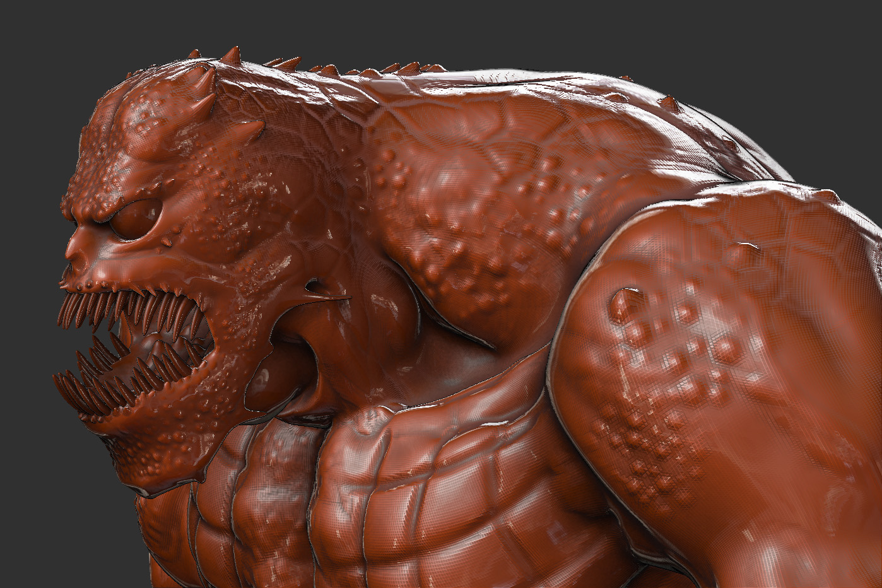Click the creature's eye on the sculpt
This screenshot has width=882, height=588.
(x=134, y=218)
